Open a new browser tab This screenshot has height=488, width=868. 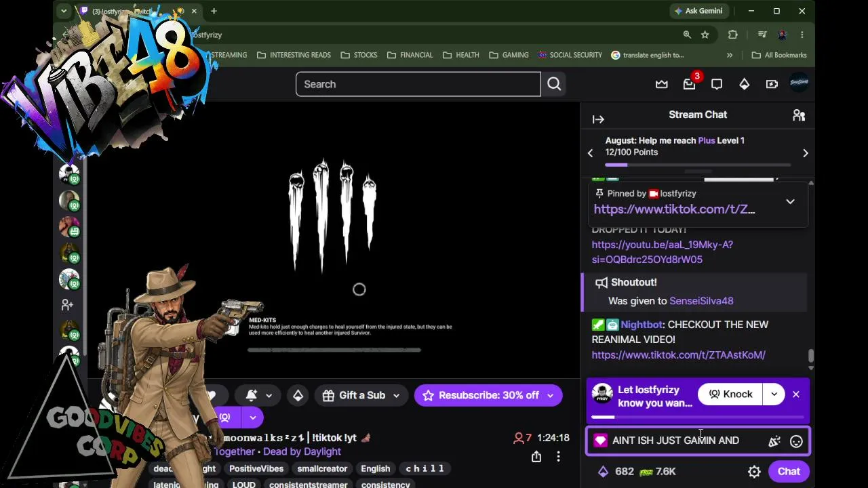coord(214,11)
